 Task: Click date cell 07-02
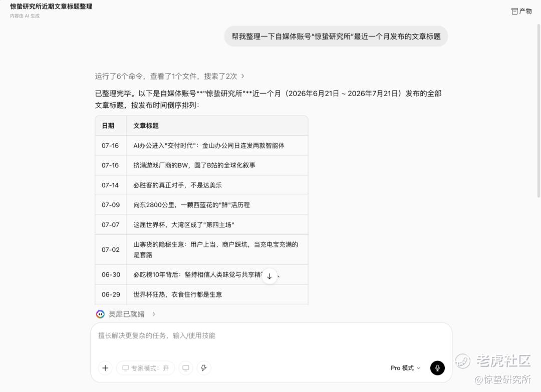(110, 250)
